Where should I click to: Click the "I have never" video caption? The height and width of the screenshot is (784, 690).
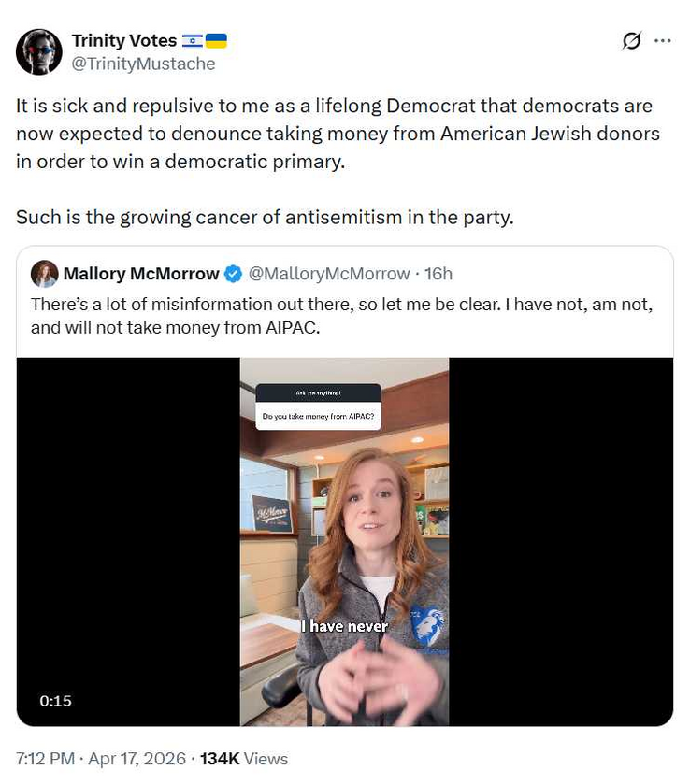(344, 626)
